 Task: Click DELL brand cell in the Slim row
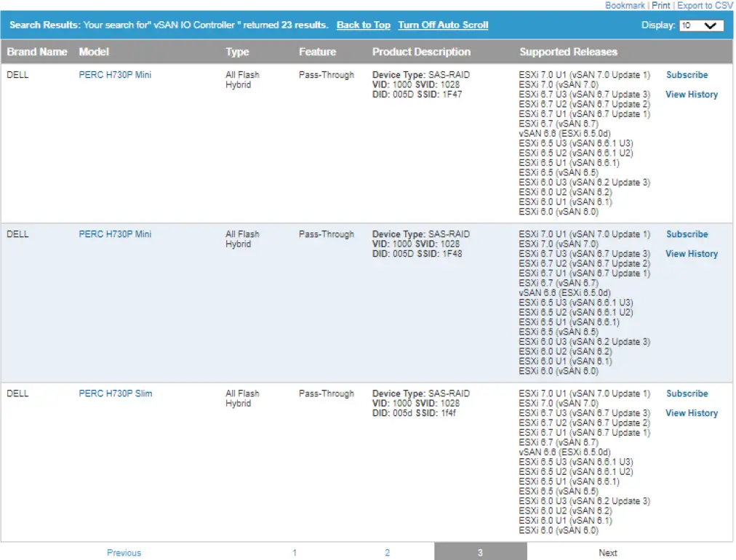(x=17, y=394)
